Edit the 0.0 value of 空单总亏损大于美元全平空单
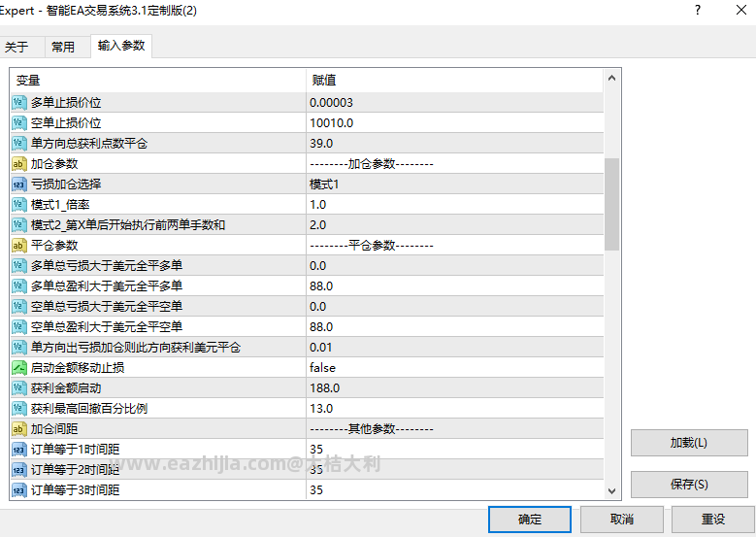This screenshot has height=537, width=756. (x=454, y=307)
